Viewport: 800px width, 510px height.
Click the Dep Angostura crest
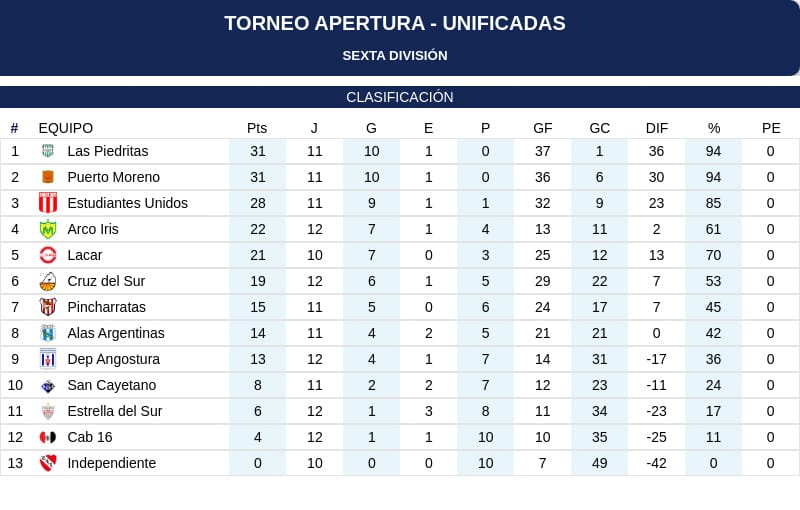click(x=48, y=359)
